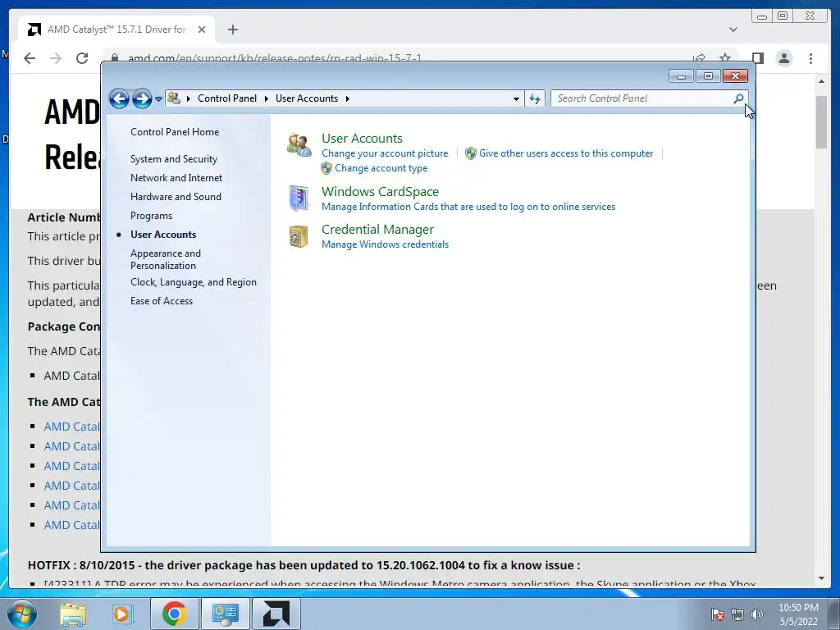Open the Windows CardSpace icon
The image size is (840, 630).
[x=299, y=199]
